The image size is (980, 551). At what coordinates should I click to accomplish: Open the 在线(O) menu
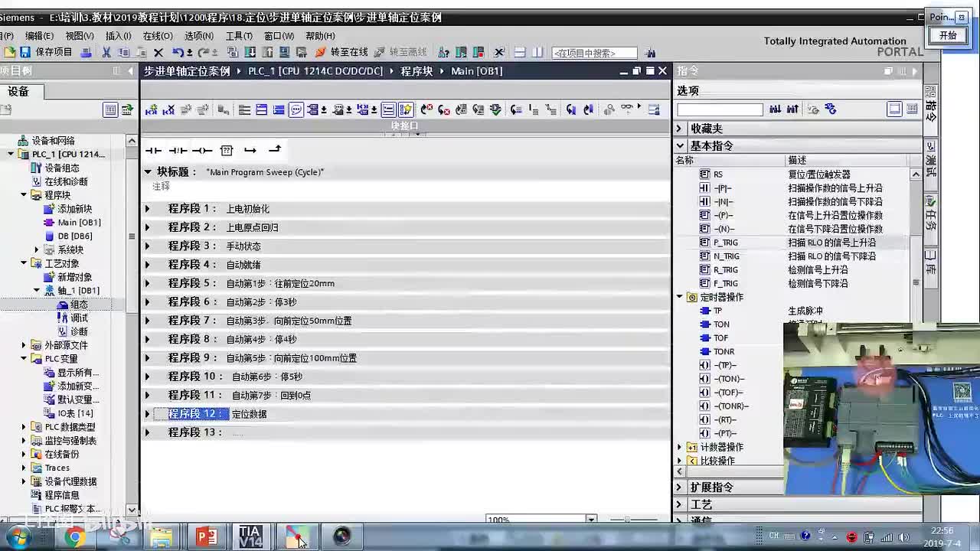(x=158, y=36)
